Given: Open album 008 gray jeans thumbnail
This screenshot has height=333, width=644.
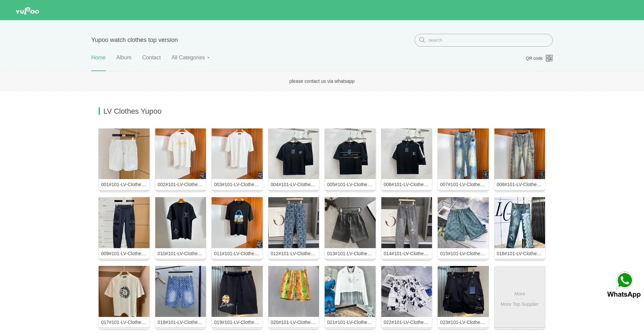Looking at the screenshot, I should tap(520, 154).
